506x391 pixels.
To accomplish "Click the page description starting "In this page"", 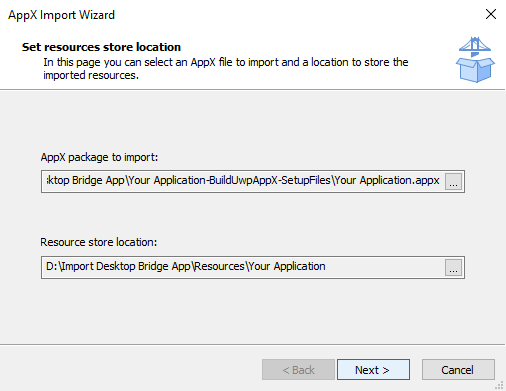I will click(226, 69).
